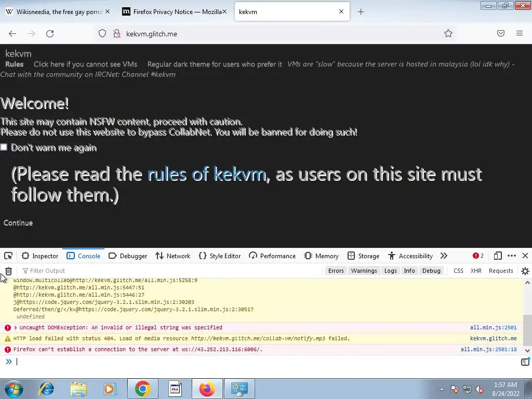Toggle responsive design mode icon
This screenshot has width=532, height=399.
(x=498, y=256)
